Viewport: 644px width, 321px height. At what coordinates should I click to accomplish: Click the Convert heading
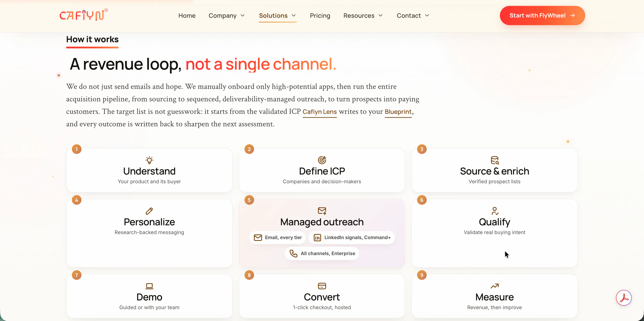322,297
